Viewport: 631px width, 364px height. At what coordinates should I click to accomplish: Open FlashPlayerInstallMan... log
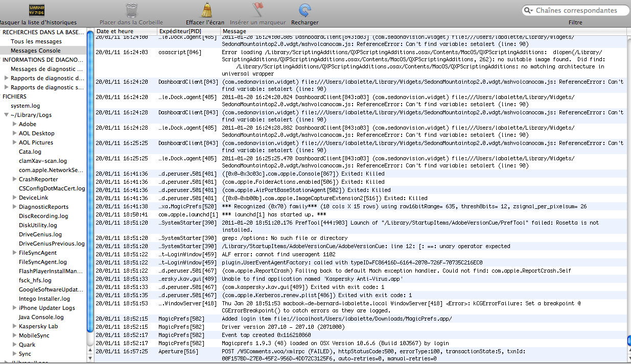[x=51, y=271]
